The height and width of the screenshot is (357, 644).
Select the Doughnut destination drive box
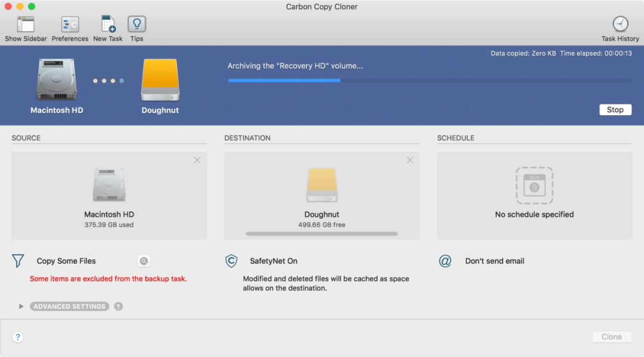321,196
